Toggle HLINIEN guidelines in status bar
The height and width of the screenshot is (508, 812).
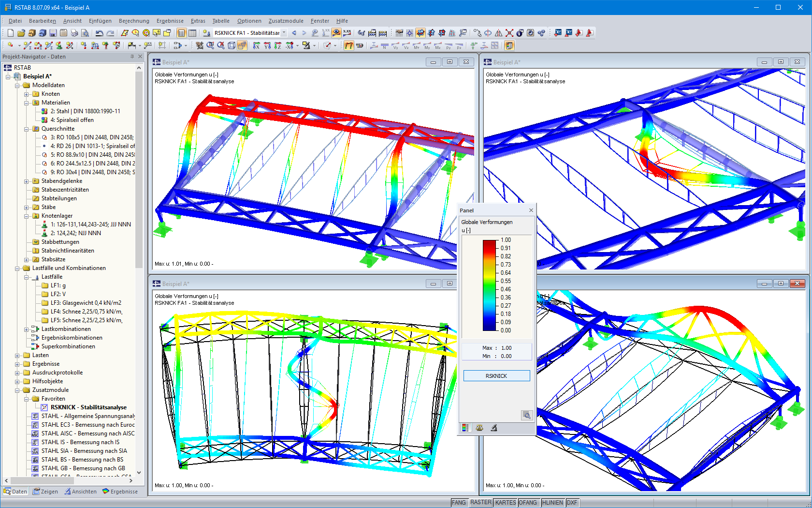coord(552,503)
